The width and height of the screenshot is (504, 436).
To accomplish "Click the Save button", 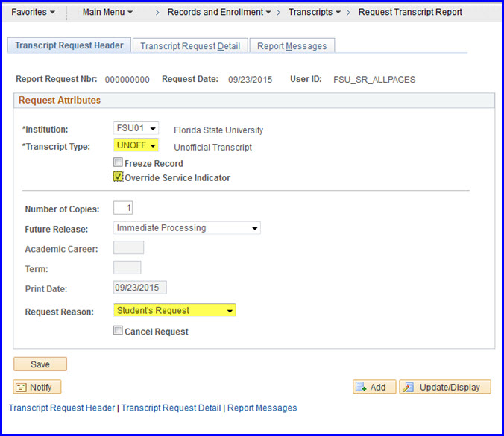I will click(x=40, y=364).
